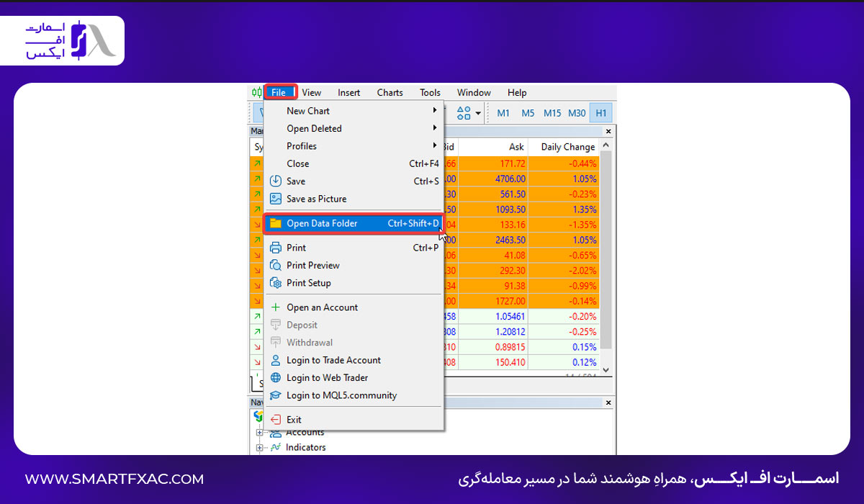This screenshot has height=504, width=864.
Task: Click the Ask value 2463.50
Action: (510, 240)
